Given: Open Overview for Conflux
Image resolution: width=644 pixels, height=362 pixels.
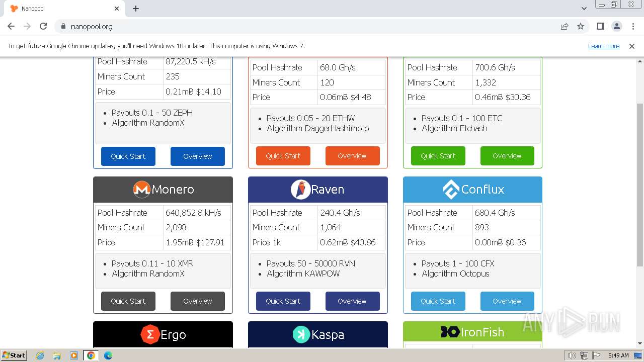Looking at the screenshot, I should pyautogui.click(x=507, y=301).
